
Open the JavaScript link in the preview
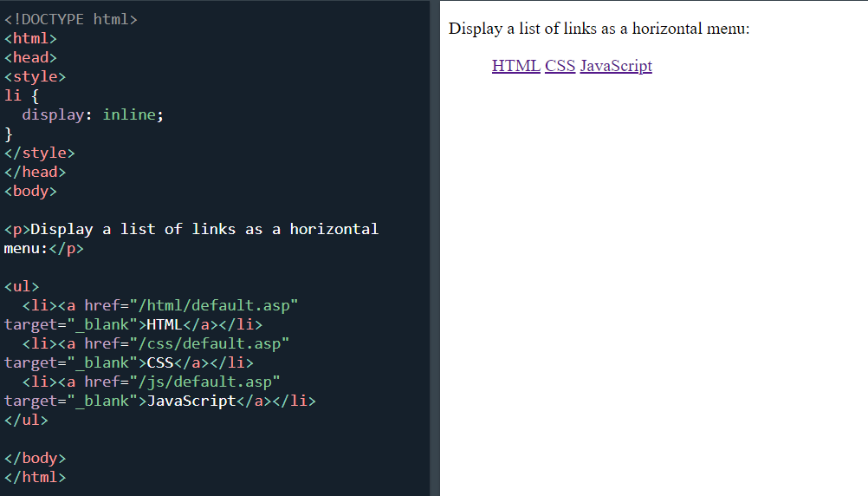(616, 66)
